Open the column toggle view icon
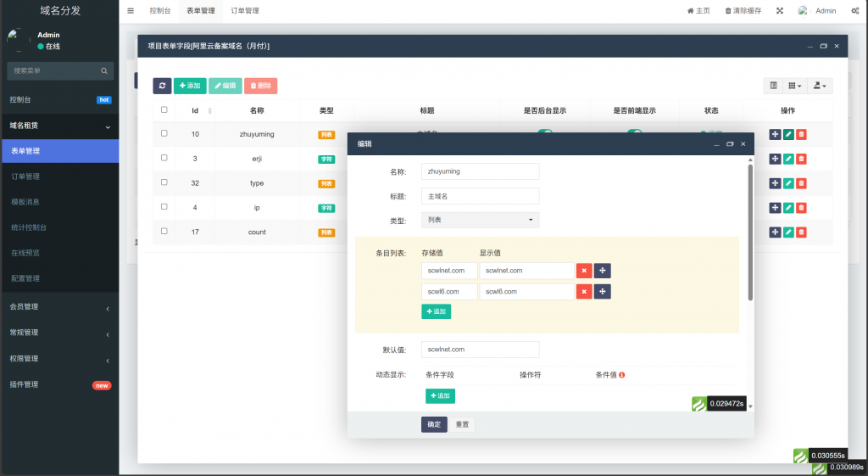Image resolution: width=868 pixels, height=476 pixels. pyautogui.click(x=773, y=86)
